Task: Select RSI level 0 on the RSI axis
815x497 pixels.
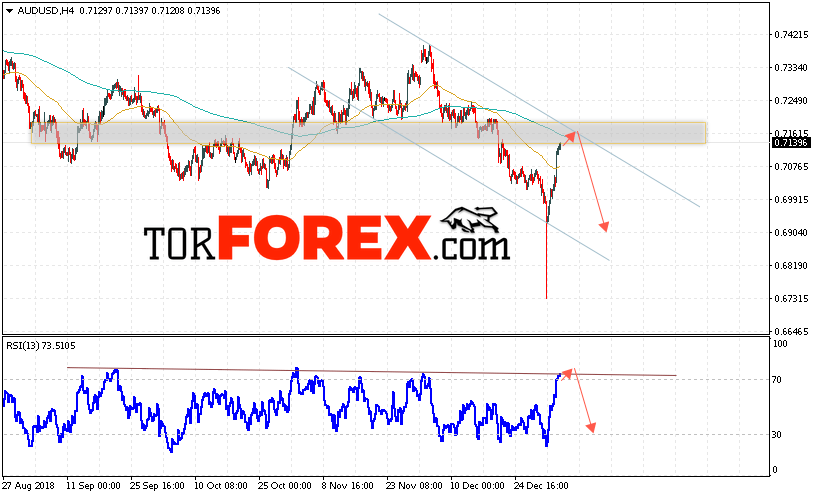Action: click(775, 470)
